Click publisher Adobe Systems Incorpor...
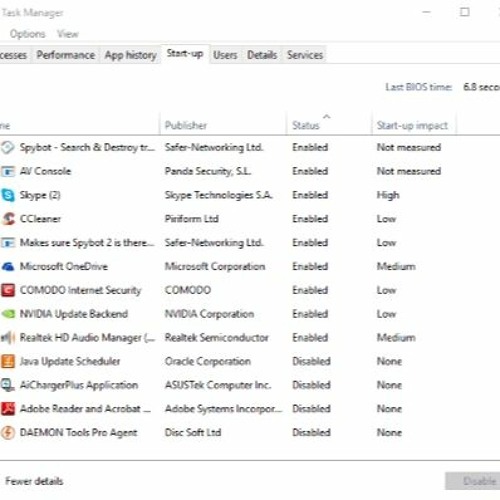500x500 pixels. 223,409
